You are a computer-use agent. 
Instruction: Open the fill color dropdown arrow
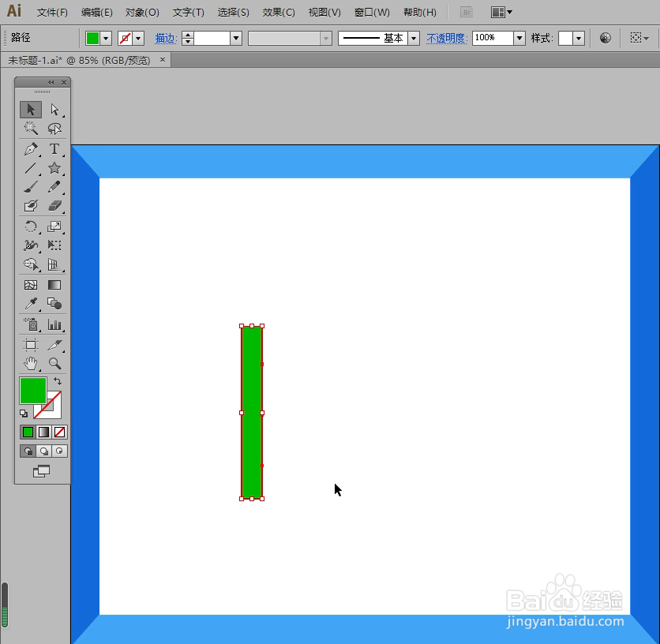pos(106,39)
